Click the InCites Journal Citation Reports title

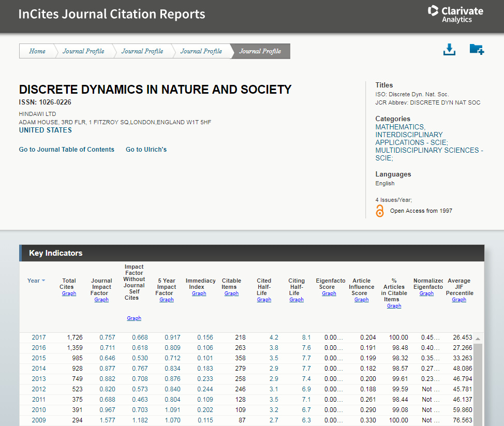click(112, 14)
